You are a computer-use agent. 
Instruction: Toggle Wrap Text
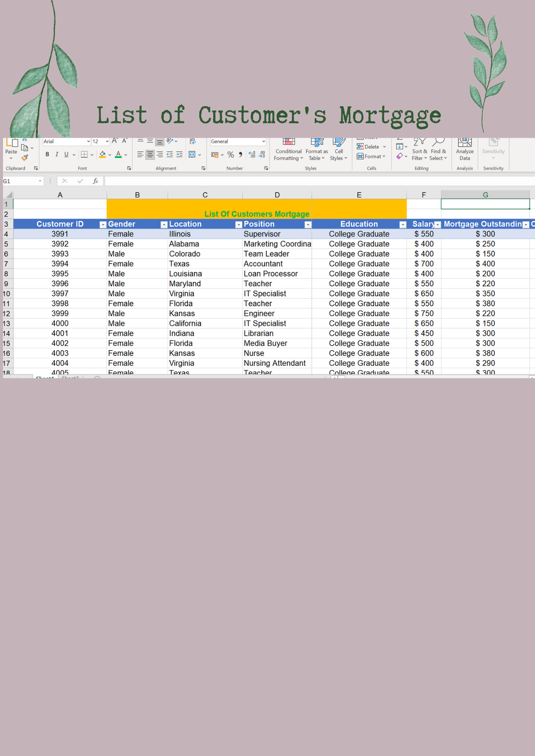click(193, 141)
